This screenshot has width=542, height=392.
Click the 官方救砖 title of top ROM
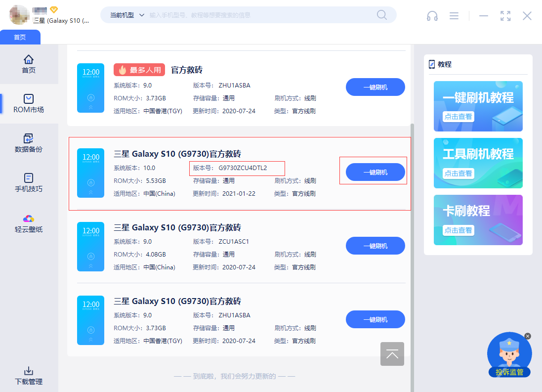pos(187,70)
